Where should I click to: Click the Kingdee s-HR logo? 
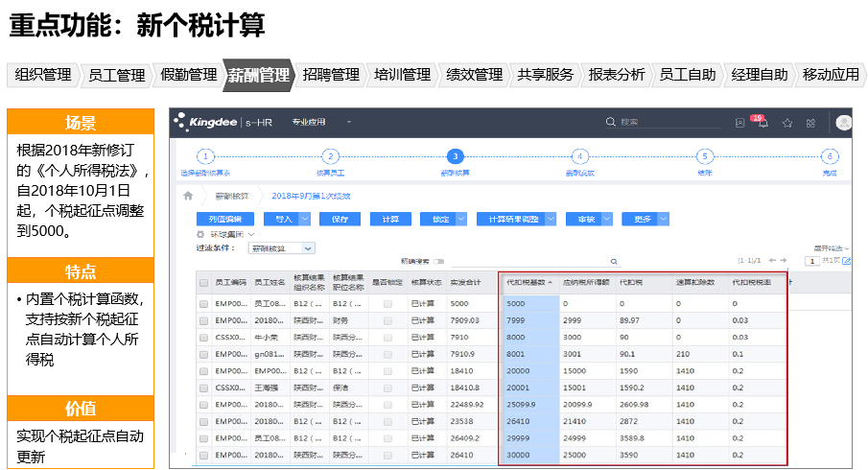(223, 122)
